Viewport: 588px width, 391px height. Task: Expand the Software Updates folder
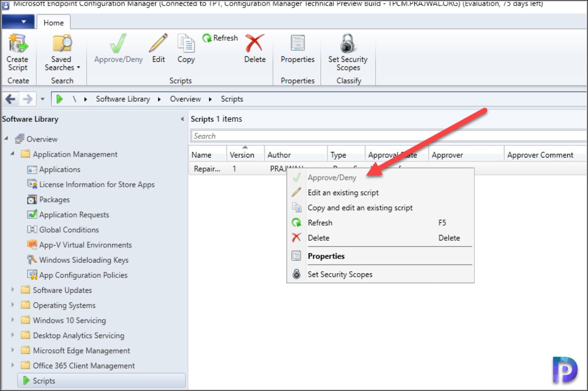(13, 290)
